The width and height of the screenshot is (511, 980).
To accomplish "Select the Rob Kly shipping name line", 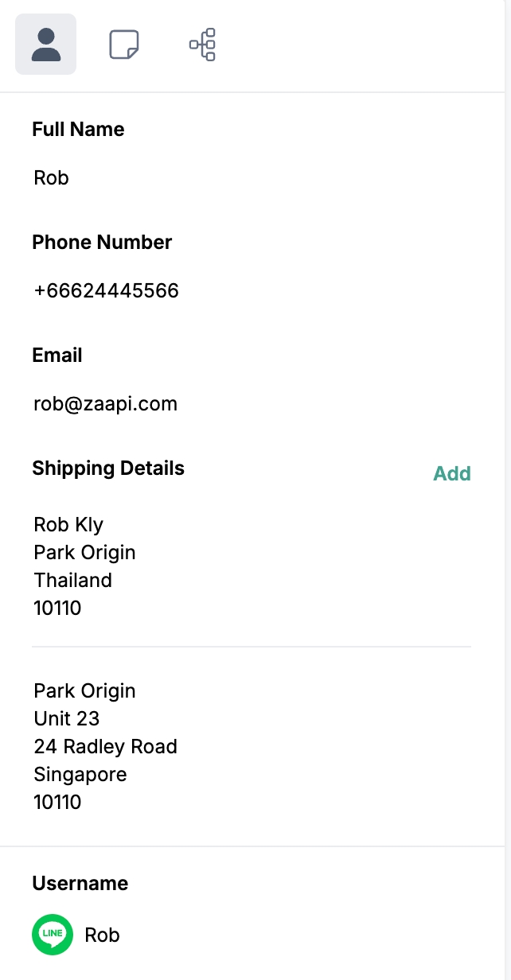I will click(68, 524).
